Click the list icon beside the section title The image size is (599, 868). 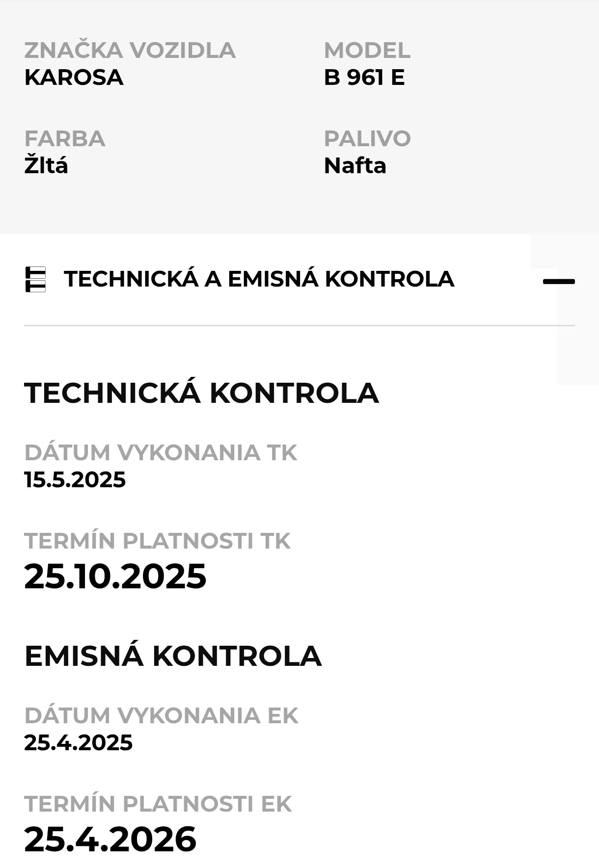point(35,279)
